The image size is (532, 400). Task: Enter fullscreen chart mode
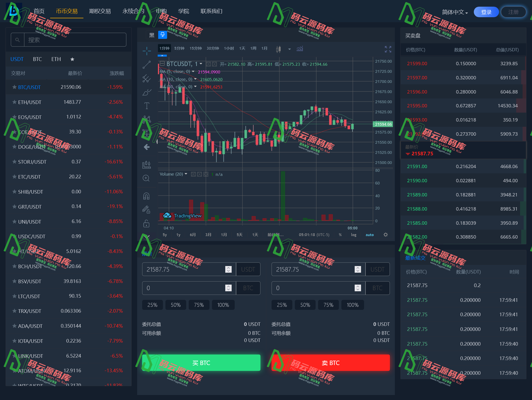388,49
